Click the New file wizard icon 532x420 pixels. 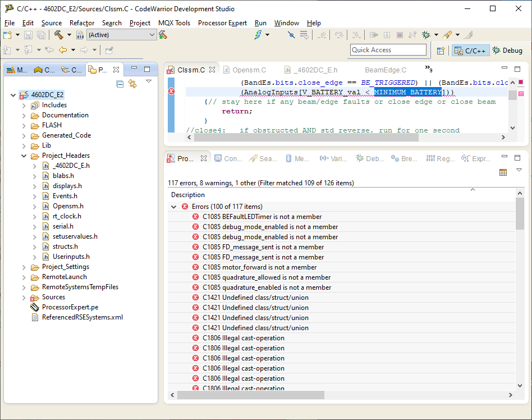click(7, 35)
